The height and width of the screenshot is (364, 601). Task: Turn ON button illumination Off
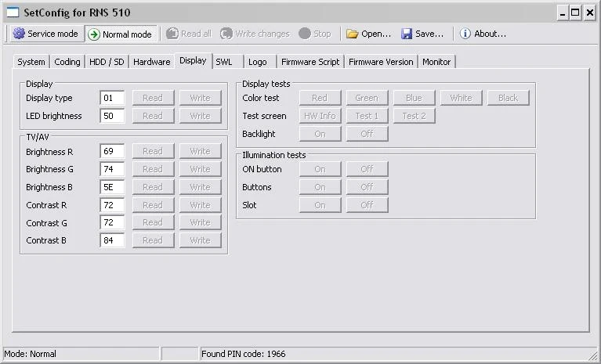[x=367, y=169]
